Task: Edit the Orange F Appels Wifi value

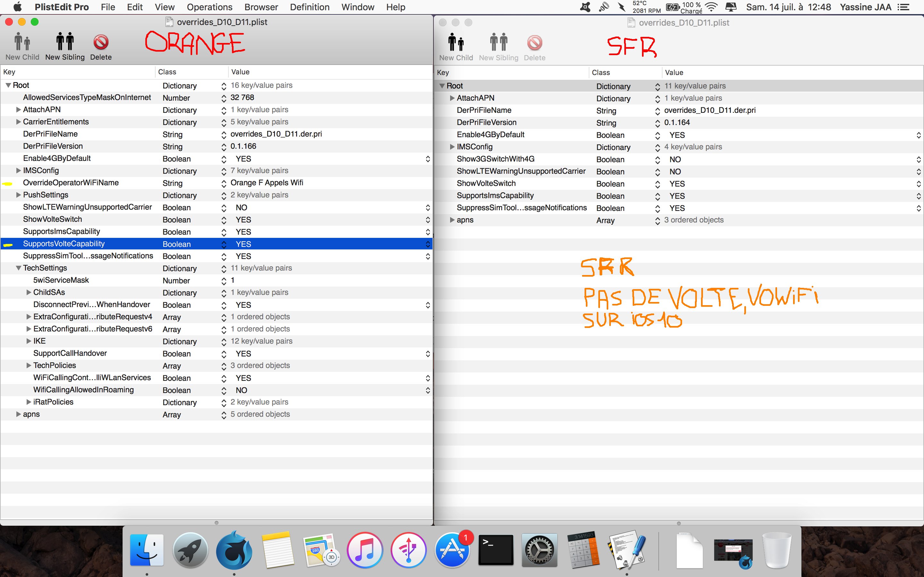Action: [267, 183]
